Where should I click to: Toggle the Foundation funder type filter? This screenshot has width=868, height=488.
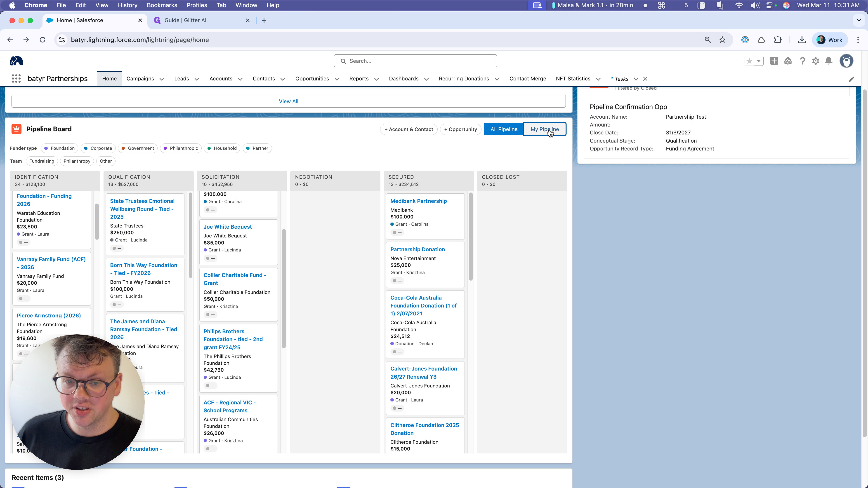point(59,148)
